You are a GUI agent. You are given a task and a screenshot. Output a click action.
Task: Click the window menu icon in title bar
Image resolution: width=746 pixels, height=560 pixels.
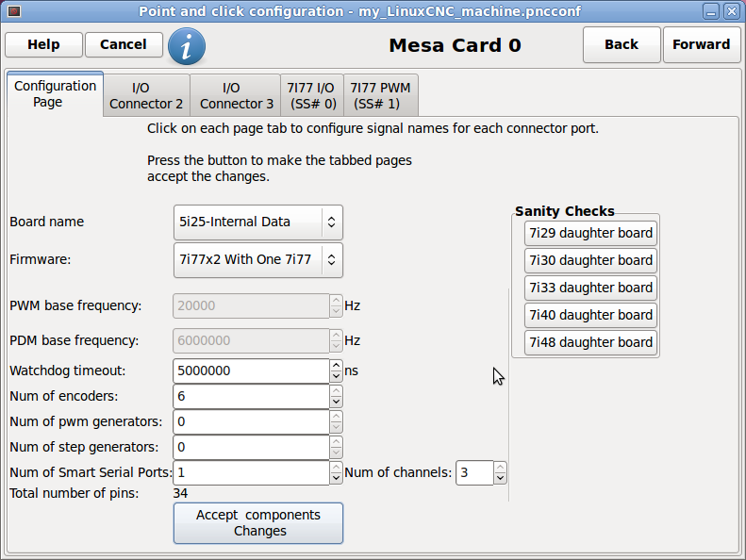(14, 11)
